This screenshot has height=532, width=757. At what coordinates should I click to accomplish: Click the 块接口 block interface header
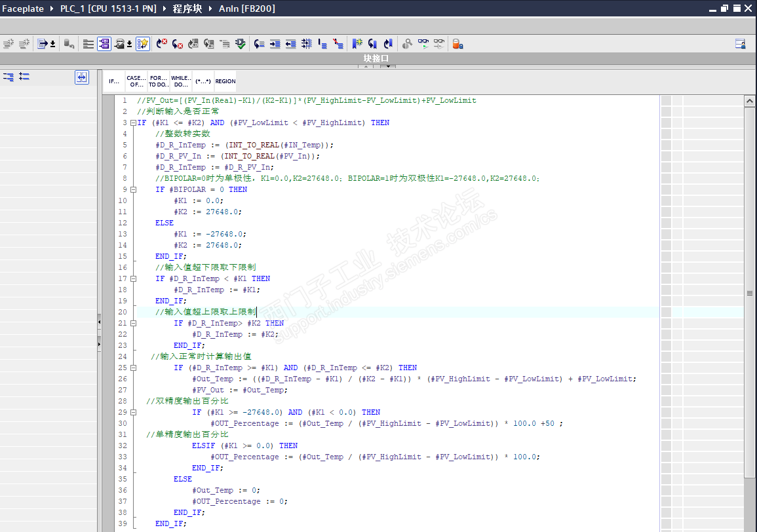[376, 58]
